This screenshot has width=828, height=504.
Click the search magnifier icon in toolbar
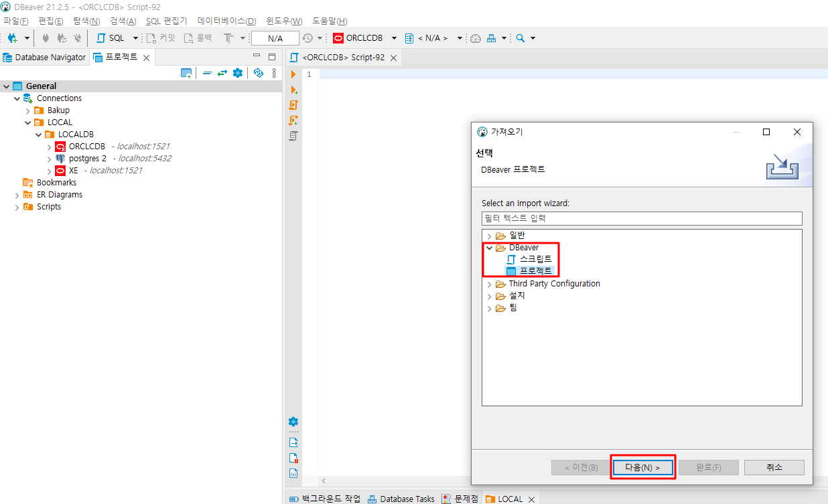[521, 38]
